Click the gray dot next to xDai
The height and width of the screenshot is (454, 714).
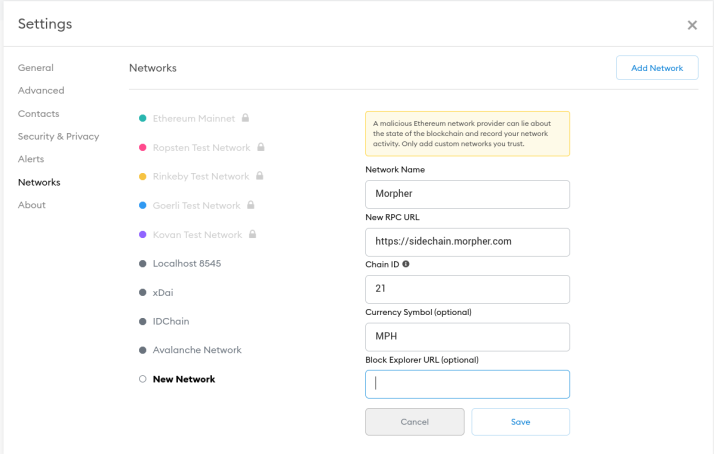(x=143, y=292)
